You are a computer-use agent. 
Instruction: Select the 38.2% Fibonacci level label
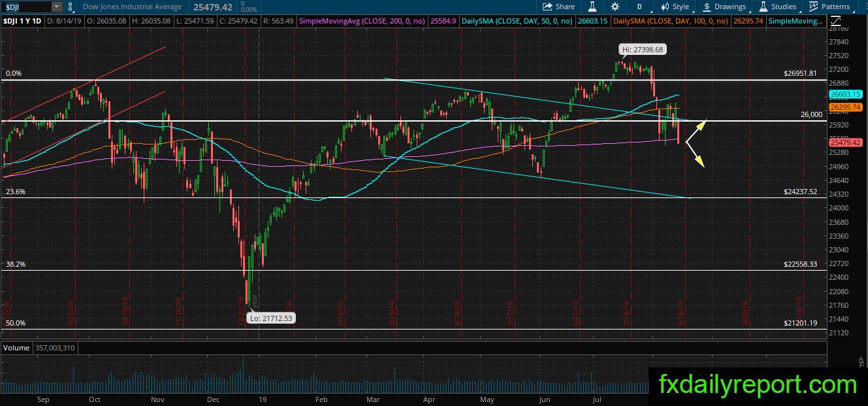(15, 264)
